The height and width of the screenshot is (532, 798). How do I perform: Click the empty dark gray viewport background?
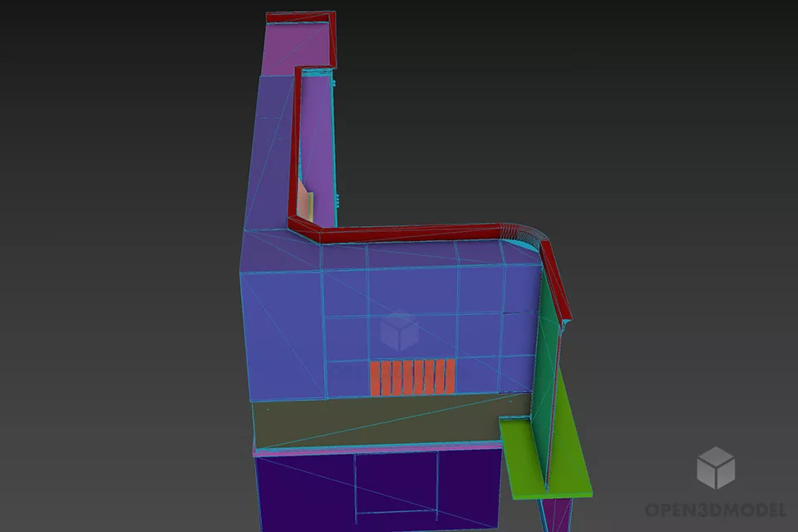pyautogui.click(x=125, y=249)
